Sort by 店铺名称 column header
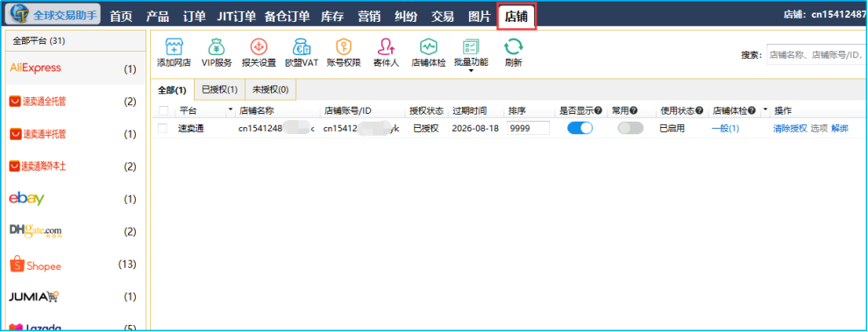This screenshot has height=332, width=868. click(x=257, y=110)
